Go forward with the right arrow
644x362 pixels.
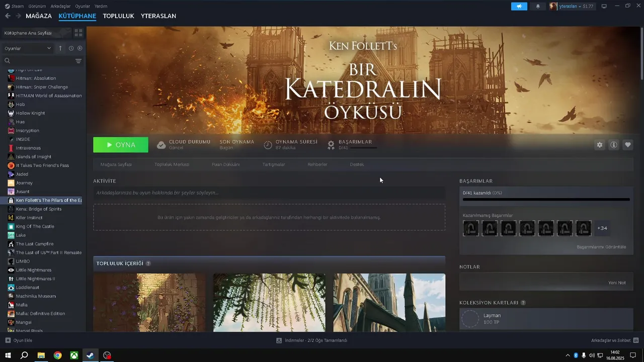tap(18, 16)
